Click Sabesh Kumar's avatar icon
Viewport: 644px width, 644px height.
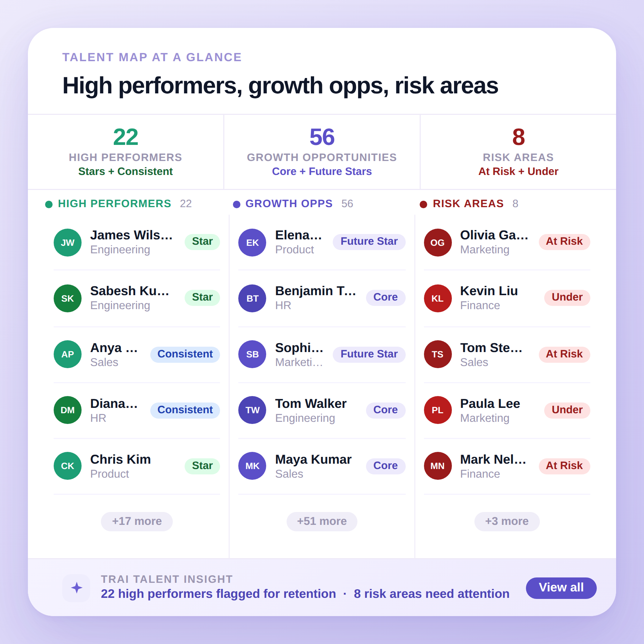67,298
